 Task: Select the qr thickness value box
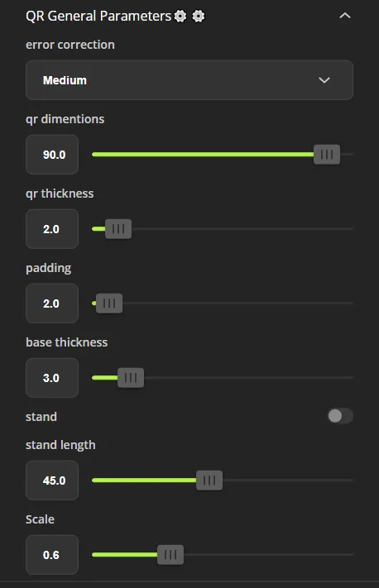pos(52,229)
